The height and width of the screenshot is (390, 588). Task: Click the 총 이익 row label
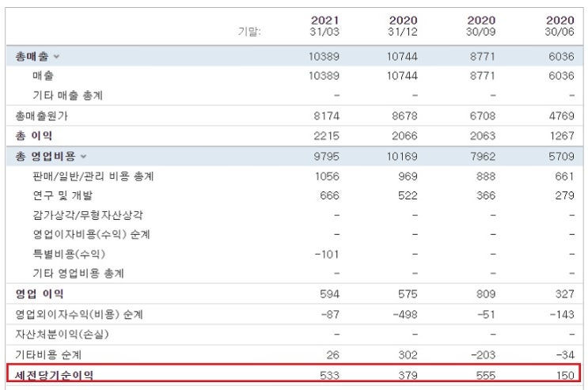pyautogui.click(x=34, y=136)
